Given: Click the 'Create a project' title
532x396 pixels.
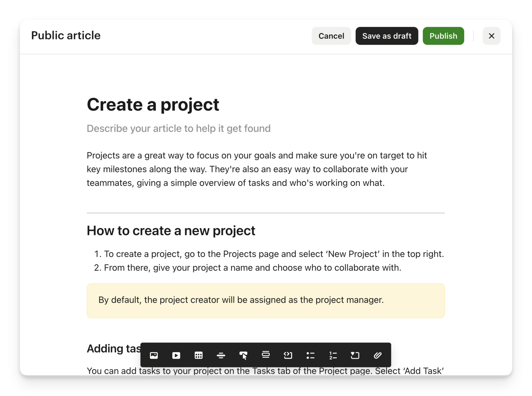Looking at the screenshot, I should coord(153,105).
